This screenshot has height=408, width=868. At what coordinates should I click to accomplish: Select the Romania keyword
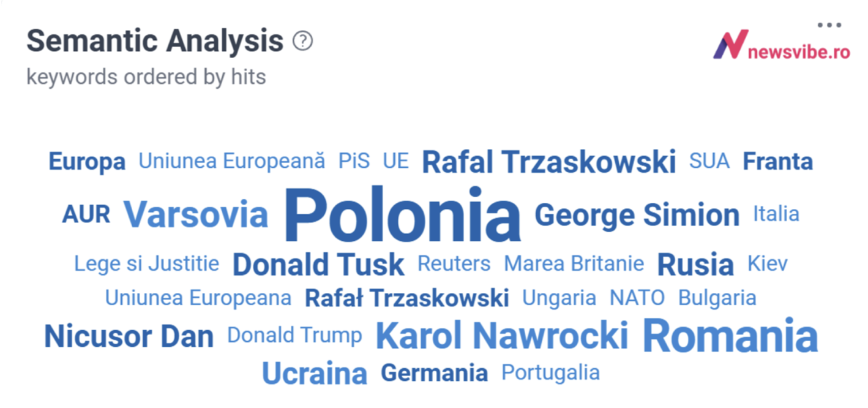click(x=730, y=336)
